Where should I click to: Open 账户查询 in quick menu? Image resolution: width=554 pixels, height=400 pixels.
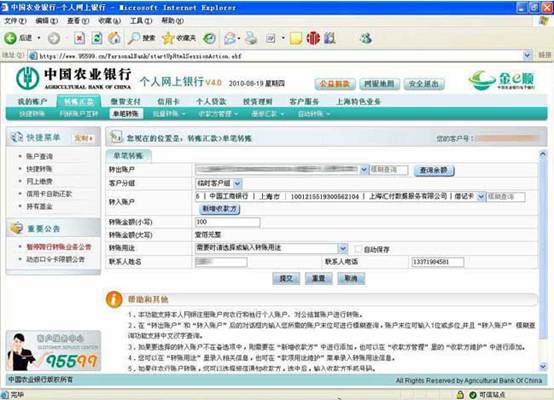[x=40, y=156]
